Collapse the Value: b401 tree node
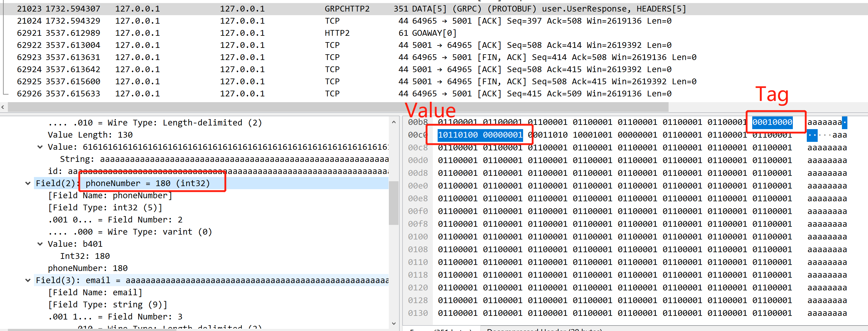 (40, 244)
